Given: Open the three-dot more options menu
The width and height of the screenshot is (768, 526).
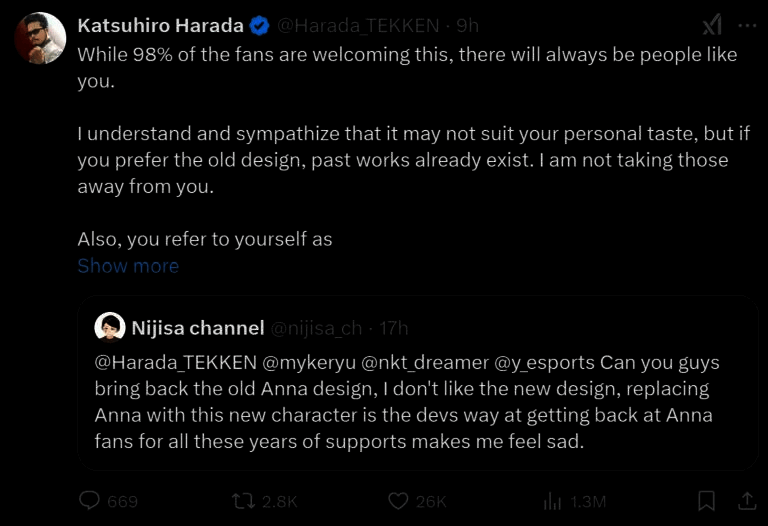Looking at the screenshot, I should coord(745,26).
